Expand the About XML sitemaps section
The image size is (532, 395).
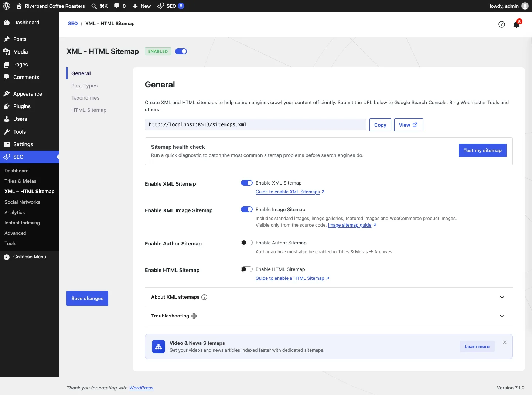coord(329,297)
